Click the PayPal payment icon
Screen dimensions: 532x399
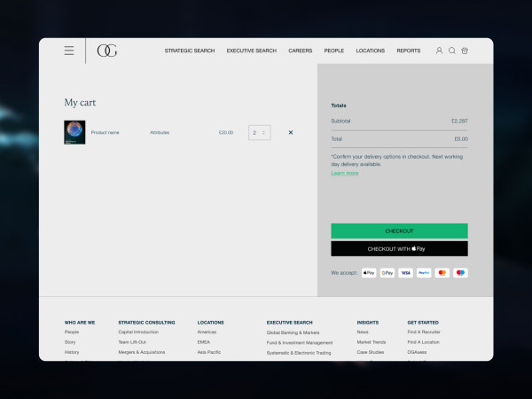[x=424, y=272]
